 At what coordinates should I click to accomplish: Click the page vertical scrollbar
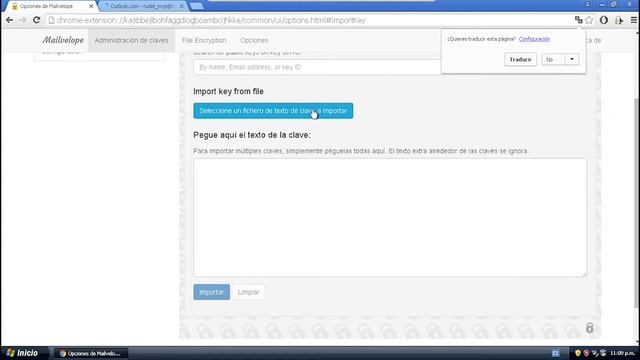point(637,202)
